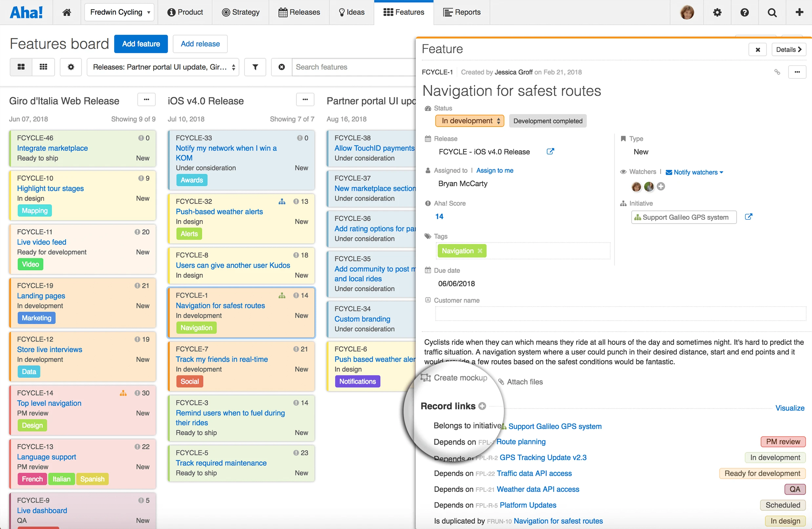Click the Add feature button
The height and width of the screenshot is (529, 812).
tap(141, 44)
